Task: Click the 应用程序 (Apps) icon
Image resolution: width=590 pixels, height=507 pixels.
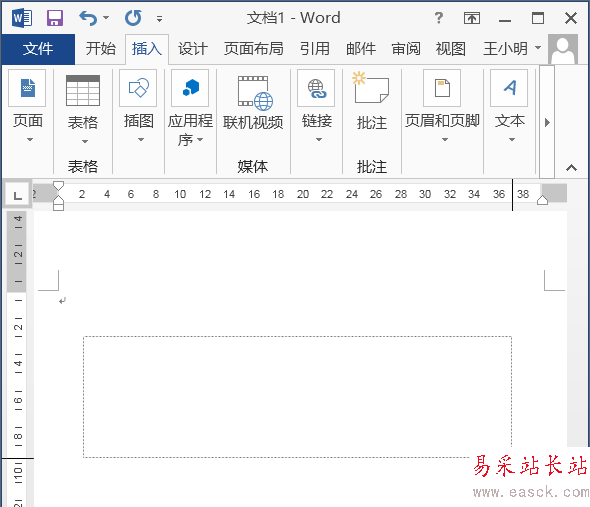Action: click(190, 88)
